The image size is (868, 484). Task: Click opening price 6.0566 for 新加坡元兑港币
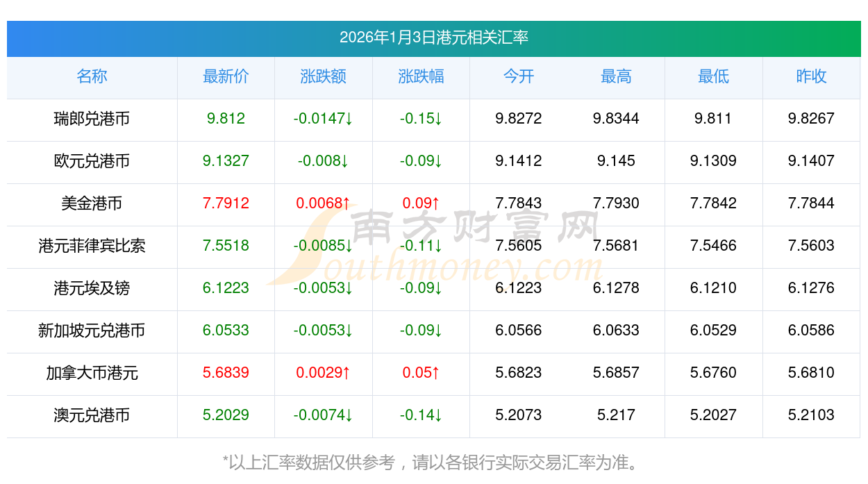(x=519, y=331)
